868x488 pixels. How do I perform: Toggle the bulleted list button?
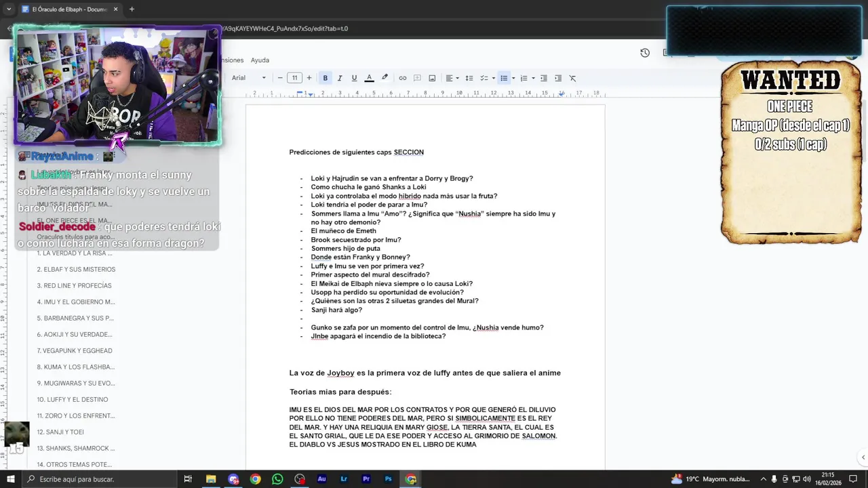click(x=504, y=78)
